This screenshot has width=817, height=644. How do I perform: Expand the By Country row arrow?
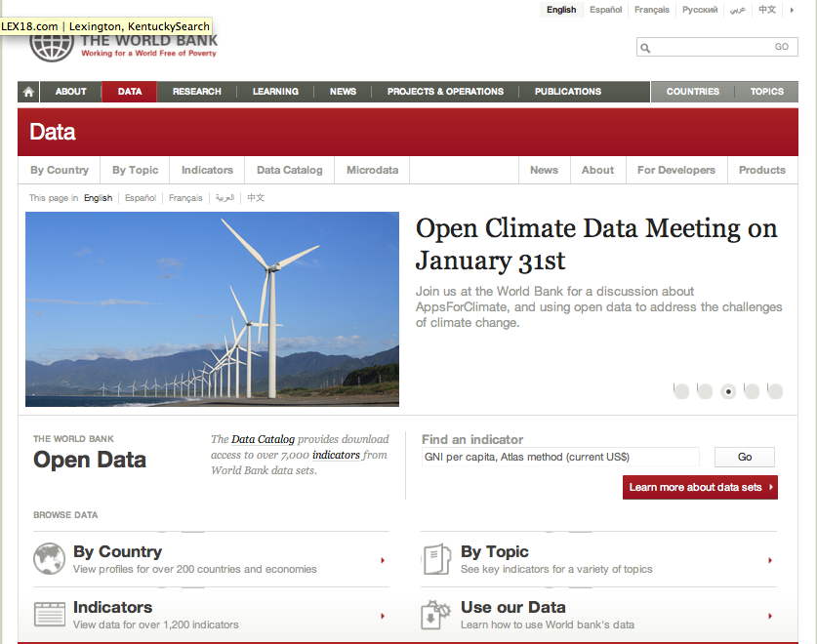point(383,560)
